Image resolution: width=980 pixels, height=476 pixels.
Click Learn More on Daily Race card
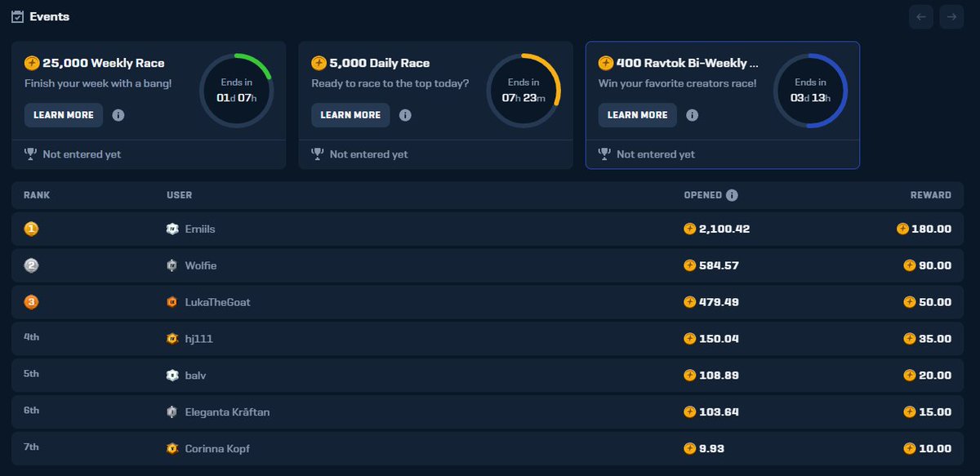pyautogui.click(x=350, y=115)
